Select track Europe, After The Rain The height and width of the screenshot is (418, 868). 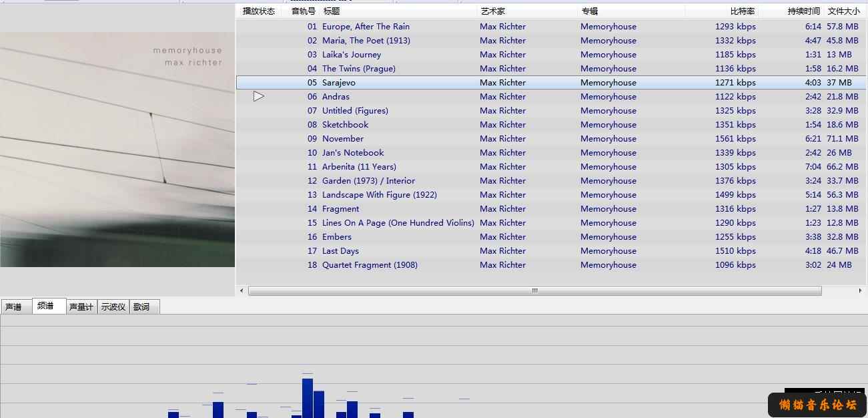(366, 27)
